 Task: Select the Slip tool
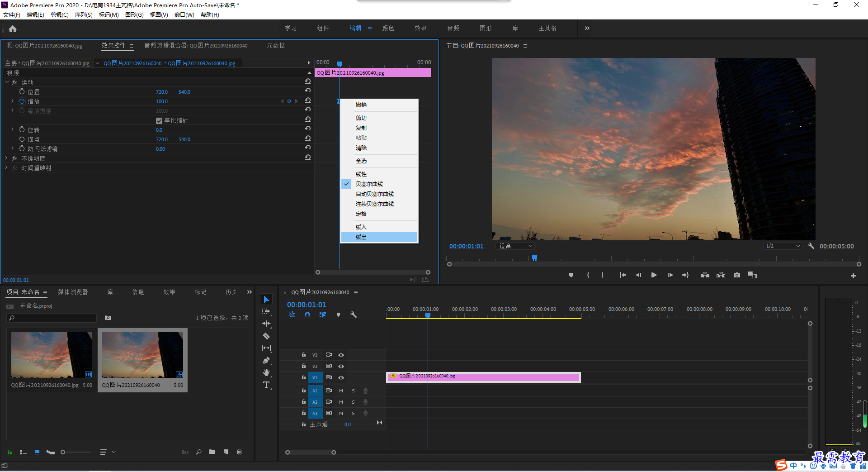pos(266,348)
